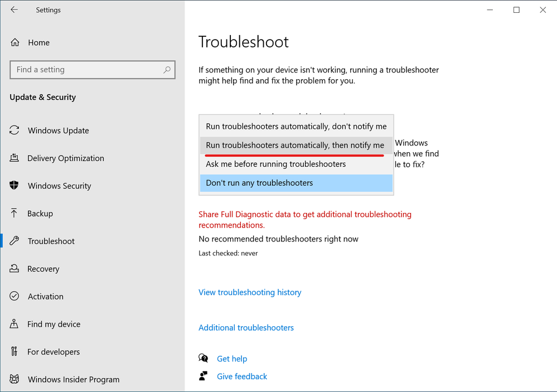Click the search magnifier icon

pos(167,70)
